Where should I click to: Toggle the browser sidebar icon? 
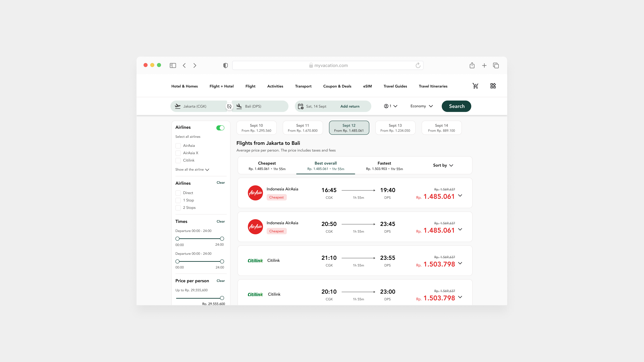click(x=173, y=65)
